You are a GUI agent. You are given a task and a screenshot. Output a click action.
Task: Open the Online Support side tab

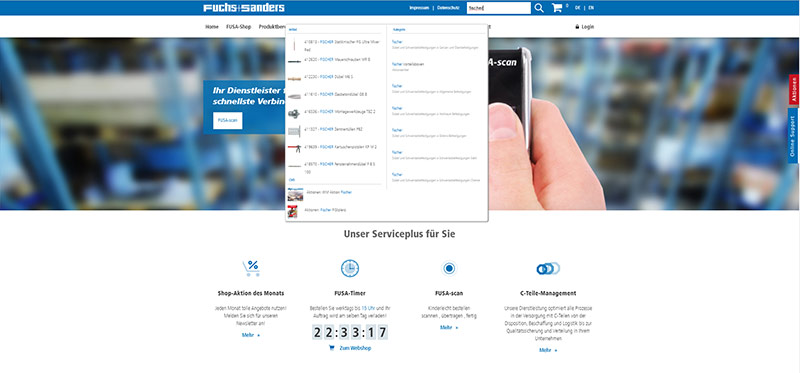click(793, 136)
